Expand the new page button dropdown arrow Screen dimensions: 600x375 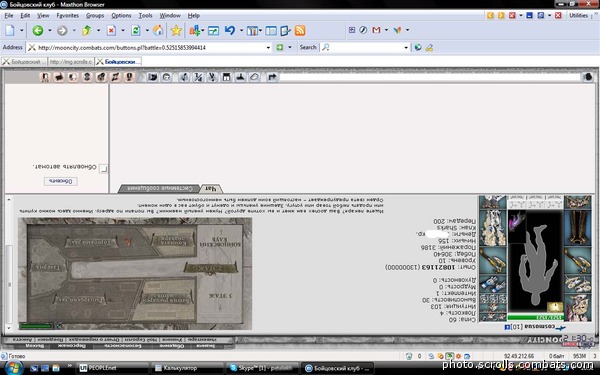pos(21,31)
